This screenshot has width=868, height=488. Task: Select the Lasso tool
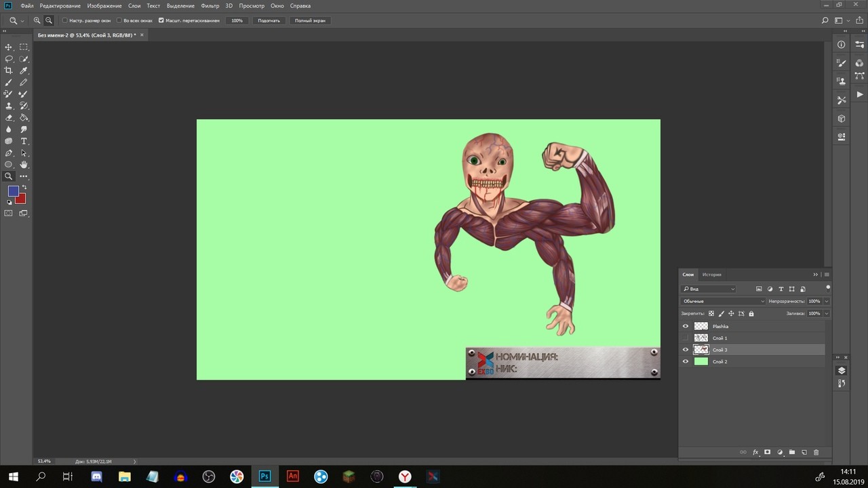tap(9, 59)
